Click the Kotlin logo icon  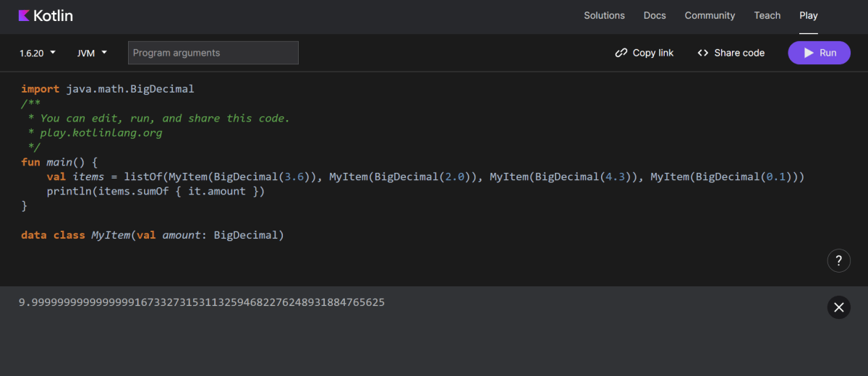24,15
